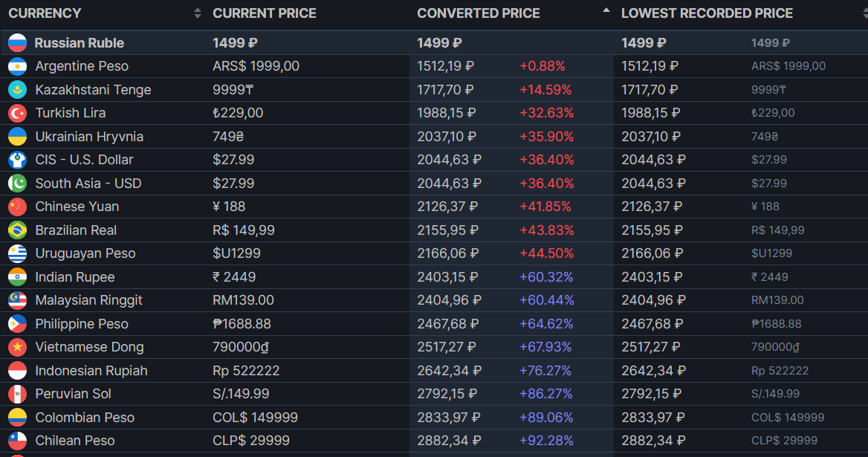Select the CIS - U.S. Dollar name

pyautogui.click(x=84, y=160)
